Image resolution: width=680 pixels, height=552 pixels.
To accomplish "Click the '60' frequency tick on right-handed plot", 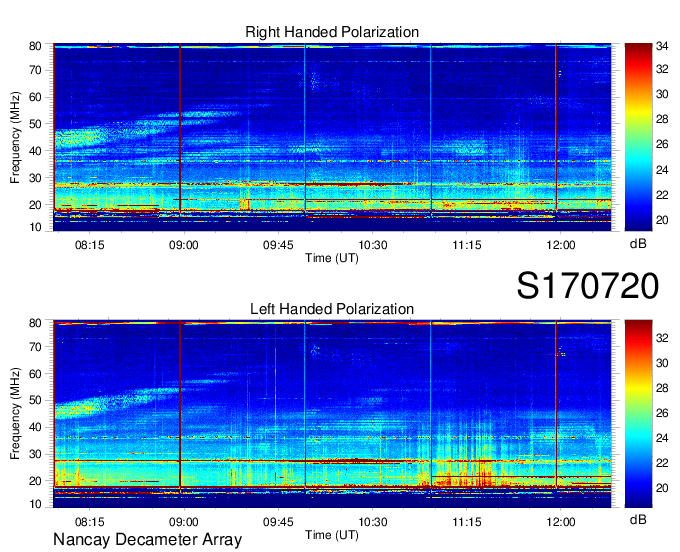I will tap(35, 97).
